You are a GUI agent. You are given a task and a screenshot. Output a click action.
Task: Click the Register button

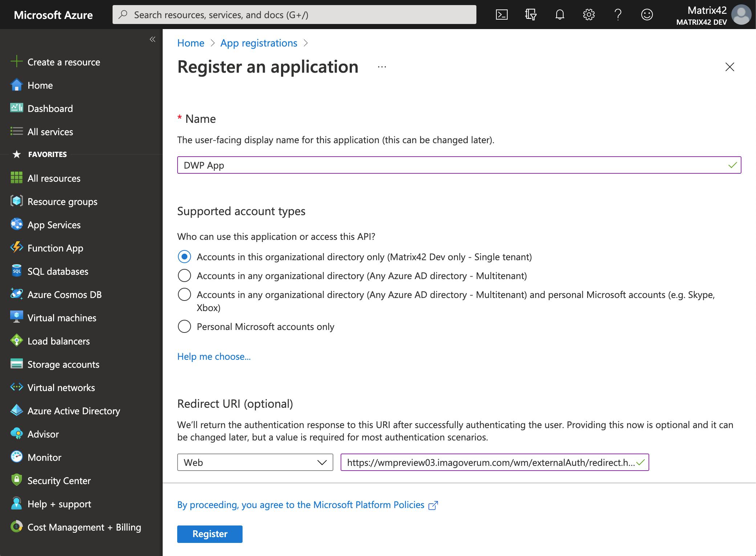(x=210, y=534)
